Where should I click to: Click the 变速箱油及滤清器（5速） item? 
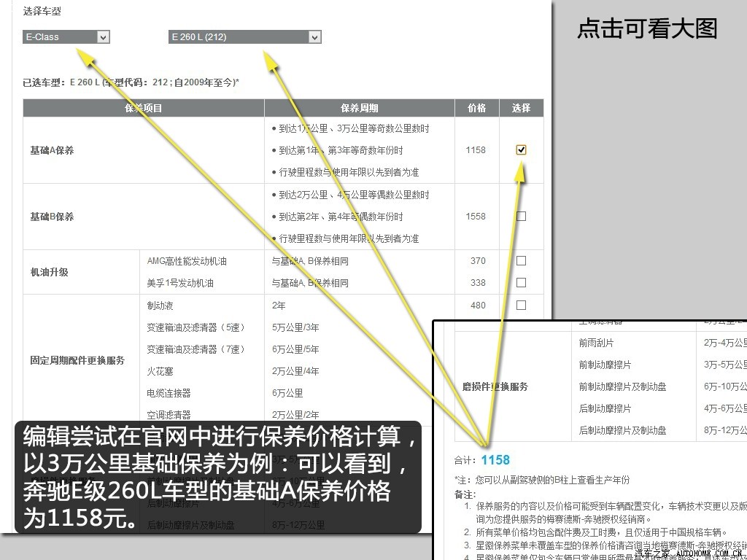click(198, 327)
